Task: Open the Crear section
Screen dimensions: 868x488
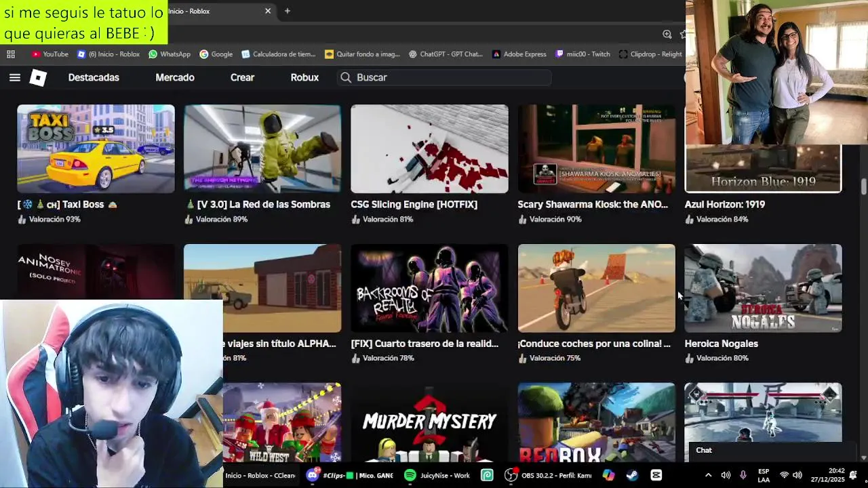Action: pyautogui.click(x=242, y=77)
